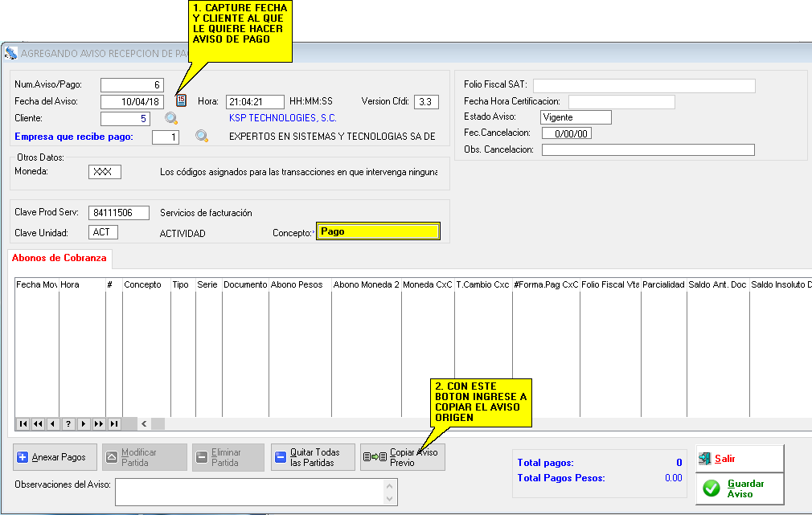The height and width of the screenshot is (515, 812).
Task: Go to next record in grid navigator
Action: pyautogui.click(x=84, y=424)
